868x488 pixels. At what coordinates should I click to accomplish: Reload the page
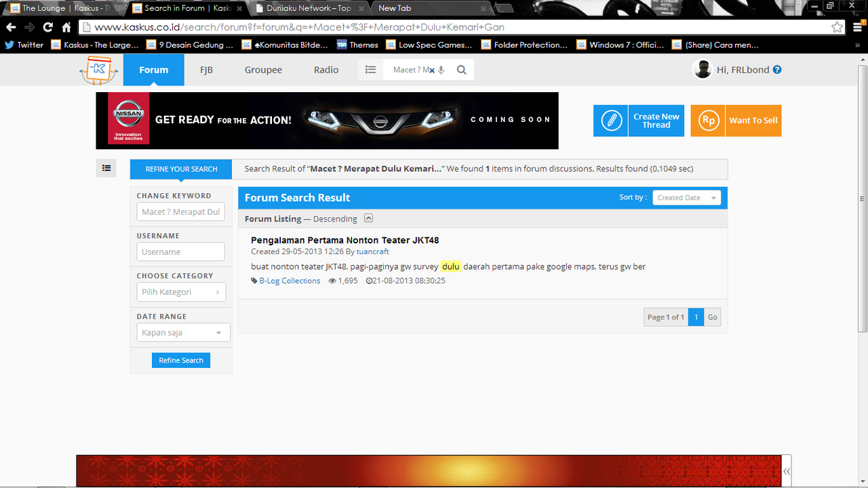coord(47,27)
